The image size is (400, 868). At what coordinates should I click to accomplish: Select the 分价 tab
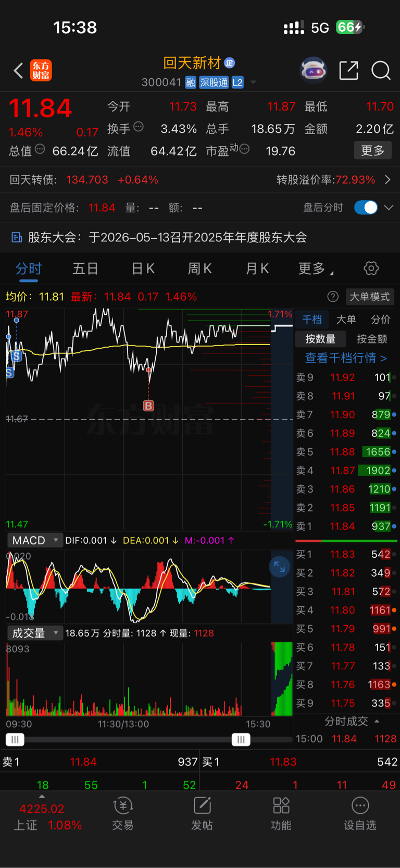[x=381, y=320]
